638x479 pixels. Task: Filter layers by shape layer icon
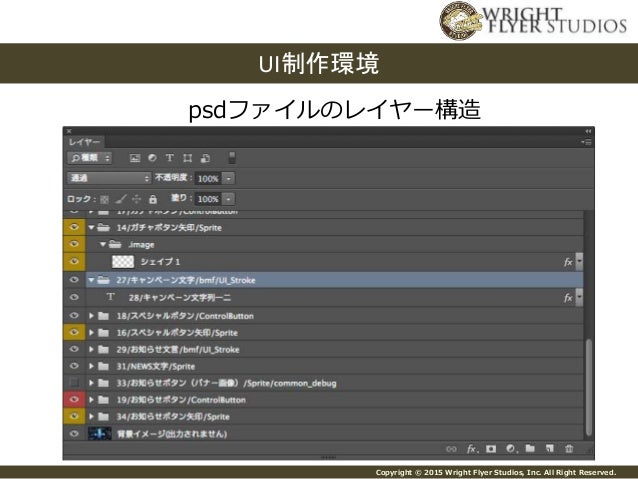click(187, 158)
